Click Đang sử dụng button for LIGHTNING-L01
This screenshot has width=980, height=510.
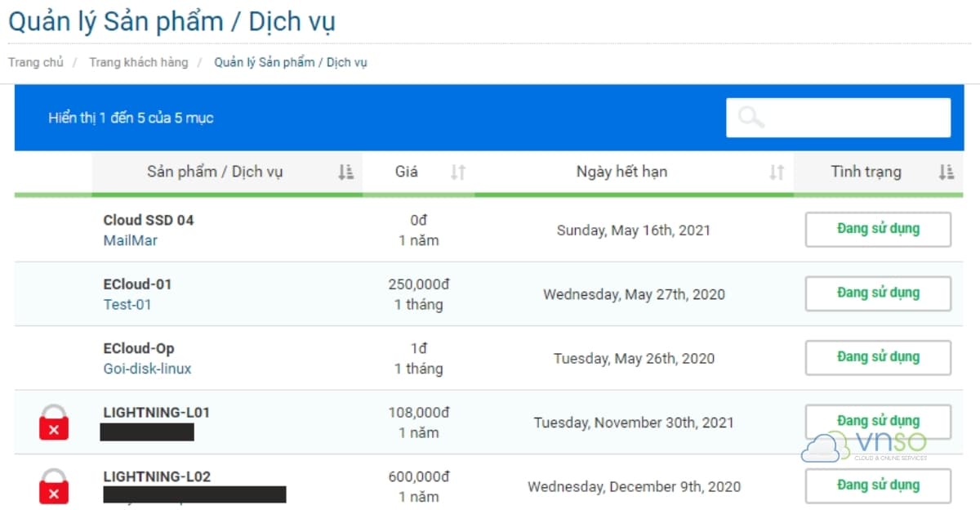(x=878, y=422)
